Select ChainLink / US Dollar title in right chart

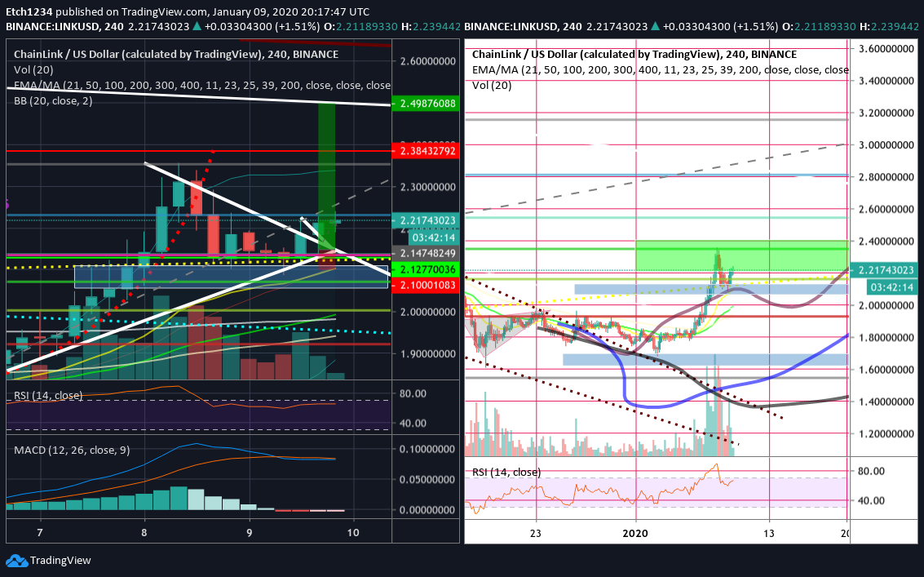coord(634,55)
